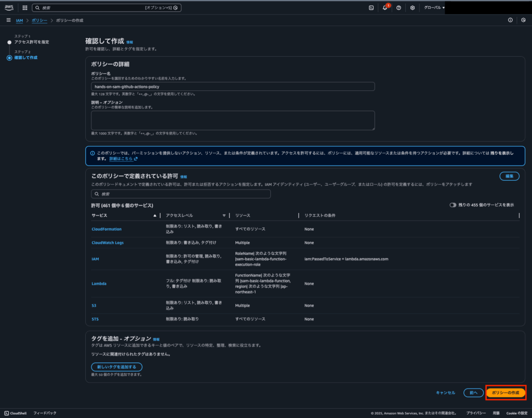
Task: Go to the IAM breadcrumb
Action: (x=19, y=20)
